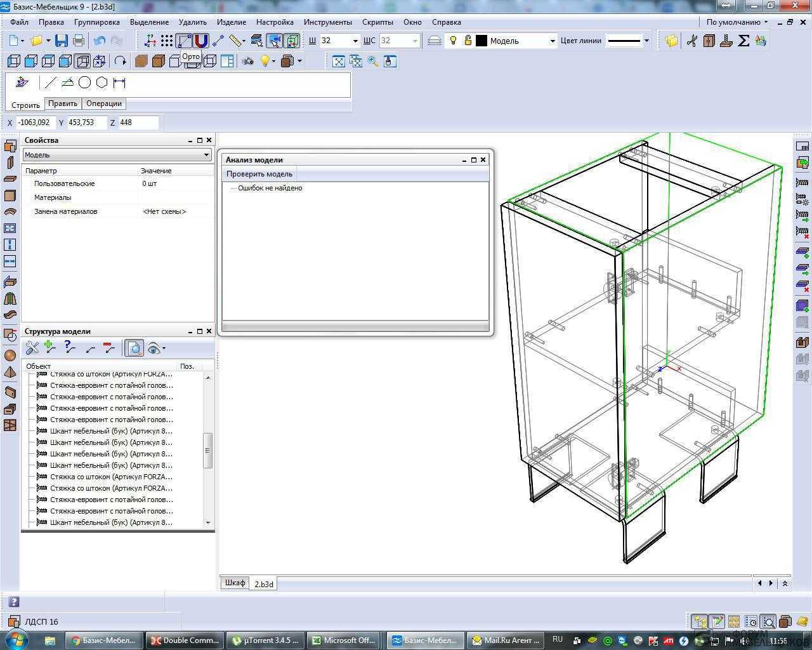Click the drilling machine icon
Viewport: 812px width, 650px height.
point(726,41)
